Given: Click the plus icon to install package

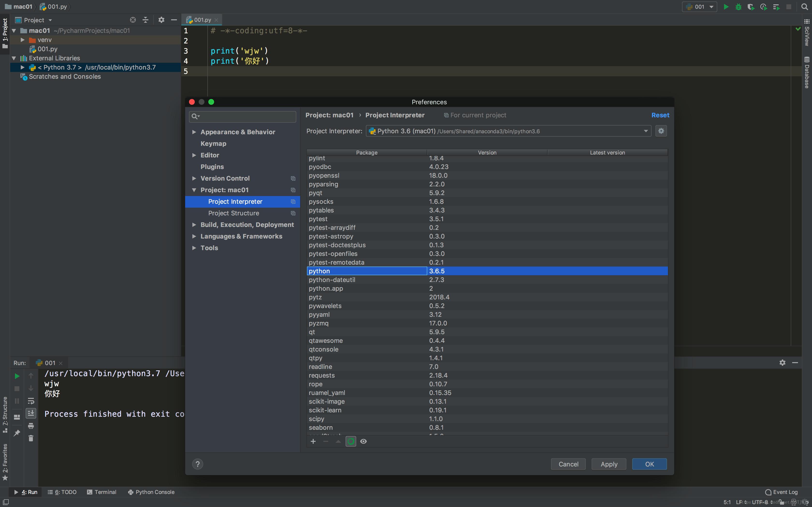Looking at the screenshot, I should [313, 441].
